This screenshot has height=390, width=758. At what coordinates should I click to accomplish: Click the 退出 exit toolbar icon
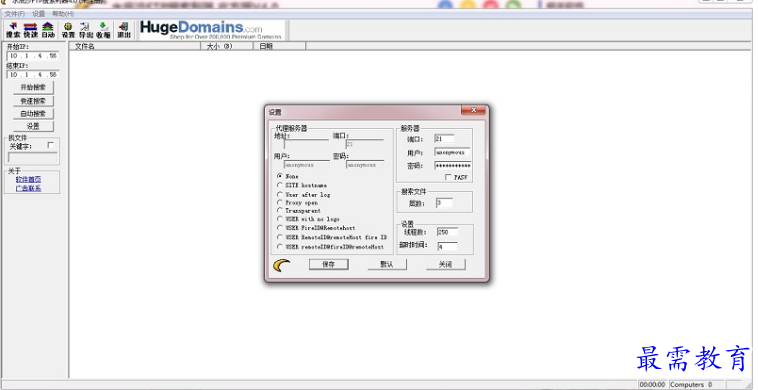[124, 30]
